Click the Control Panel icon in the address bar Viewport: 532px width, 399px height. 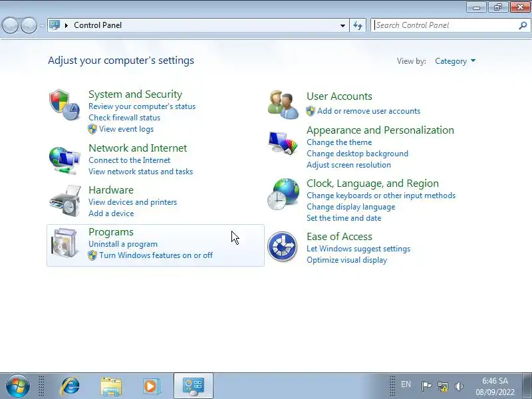click(55, 25)
